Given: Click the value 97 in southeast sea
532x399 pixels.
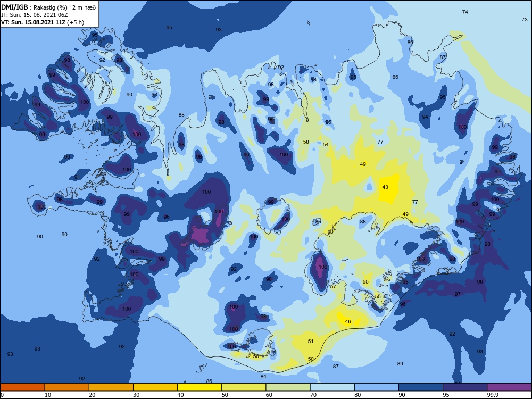Looking at the screenshot, I should pyautogui.click(x=458, y=294).
